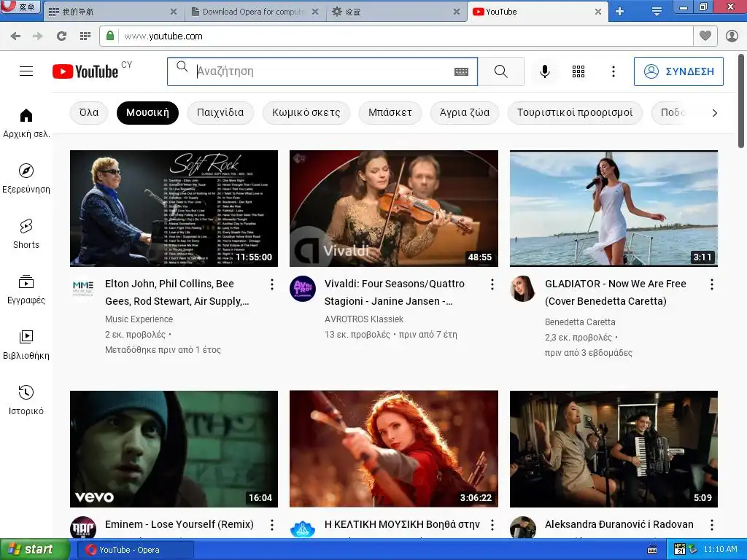Go to Αρχική σελ. home in sidebar
Image resolution: width=747 pixels, height=560 pixels.
pyautogui.click(x=26, y=123)
